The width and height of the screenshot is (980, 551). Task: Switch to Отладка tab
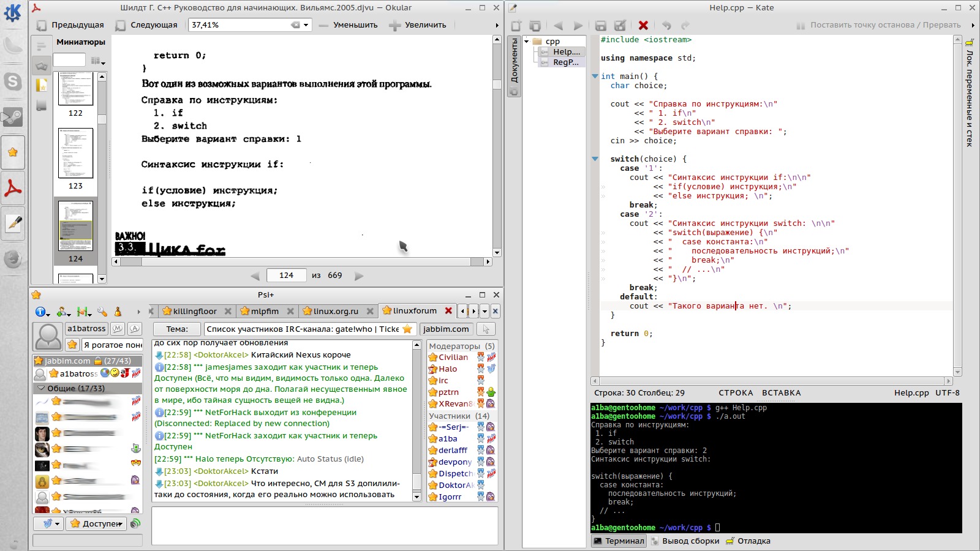(748, 541)
